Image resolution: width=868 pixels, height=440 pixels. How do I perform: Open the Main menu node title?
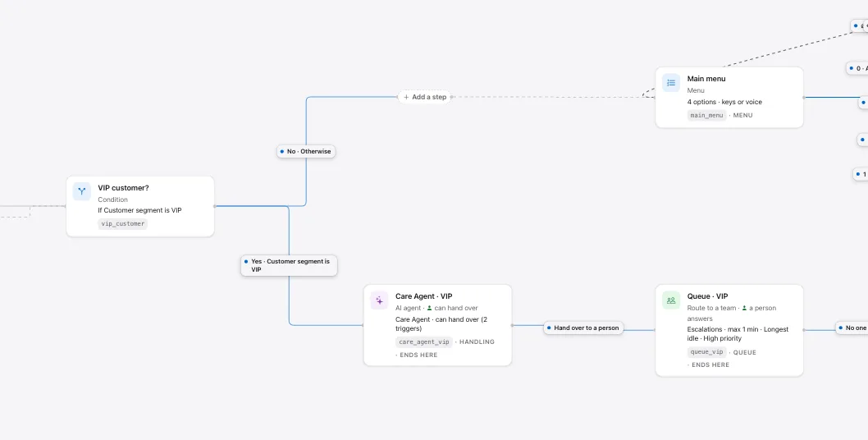(x=706, y=79)
